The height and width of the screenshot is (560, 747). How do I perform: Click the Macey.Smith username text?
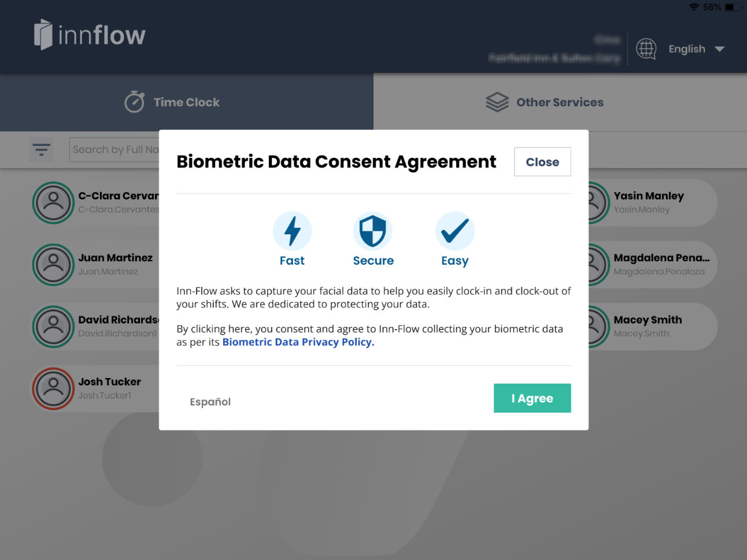pos(641,333)
